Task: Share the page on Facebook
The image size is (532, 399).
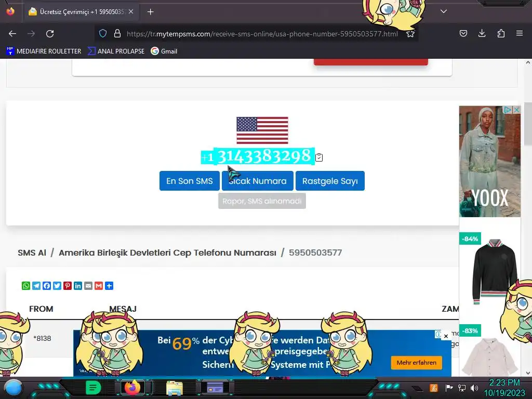Action: click(x=47, y=286)
